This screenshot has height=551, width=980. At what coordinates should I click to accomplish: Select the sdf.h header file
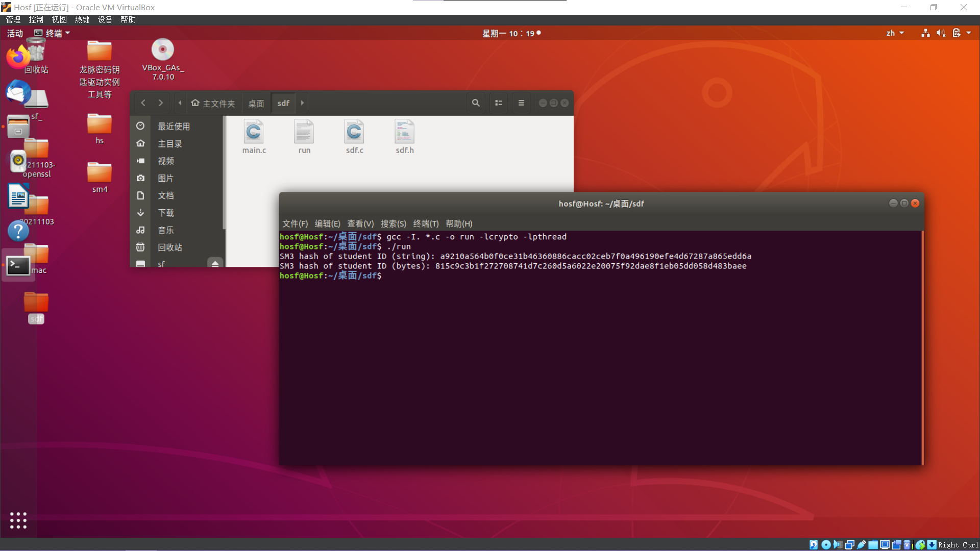[x=404, y=137]
